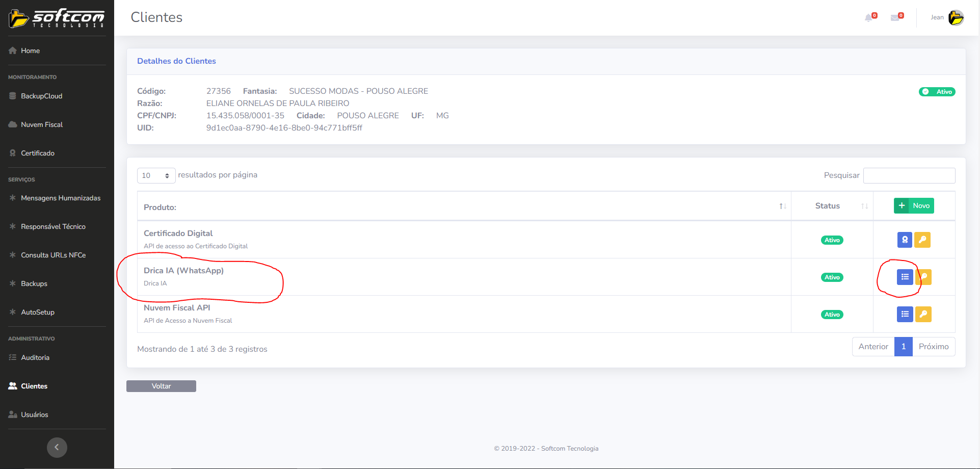
Task: Click the Nuvem Fiscal API blue list icon
Action: click(x=905, y=314)
